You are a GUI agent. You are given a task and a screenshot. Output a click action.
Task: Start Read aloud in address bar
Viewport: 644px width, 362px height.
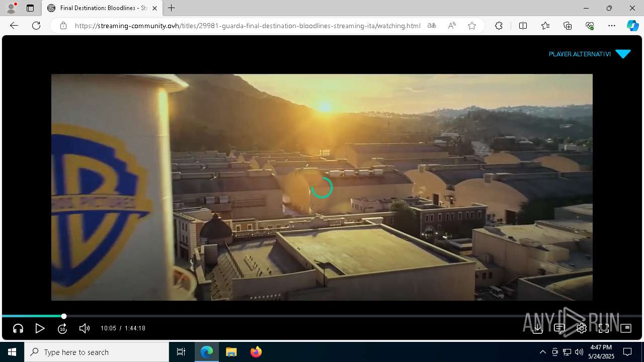452,26
